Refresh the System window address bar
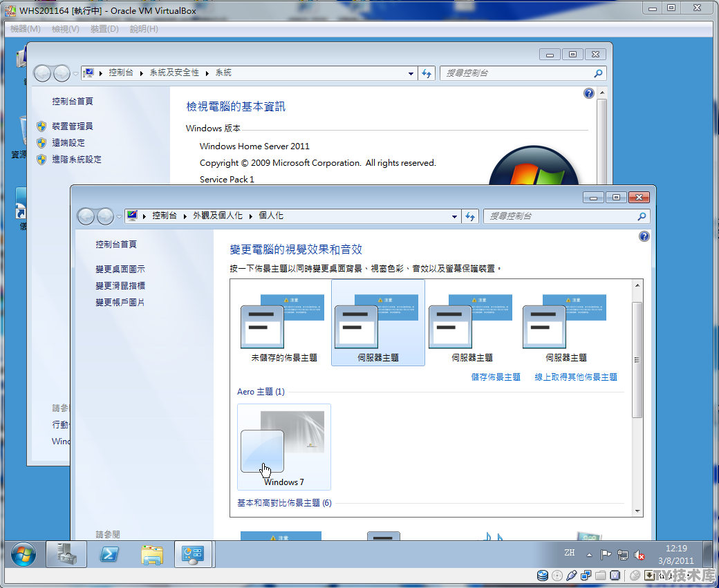 click(x=427, y=73)
